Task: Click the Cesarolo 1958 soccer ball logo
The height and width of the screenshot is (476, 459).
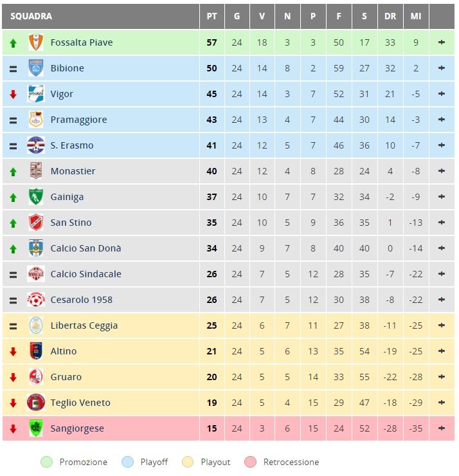Action: click(x=36, y=300)
